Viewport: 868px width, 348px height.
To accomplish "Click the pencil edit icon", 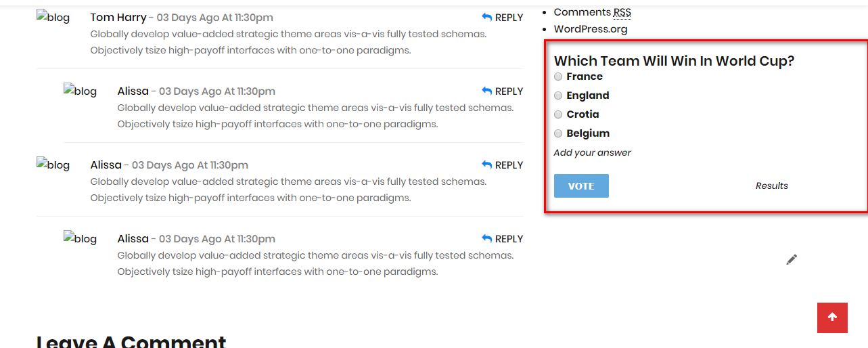I will click(792, 259).
